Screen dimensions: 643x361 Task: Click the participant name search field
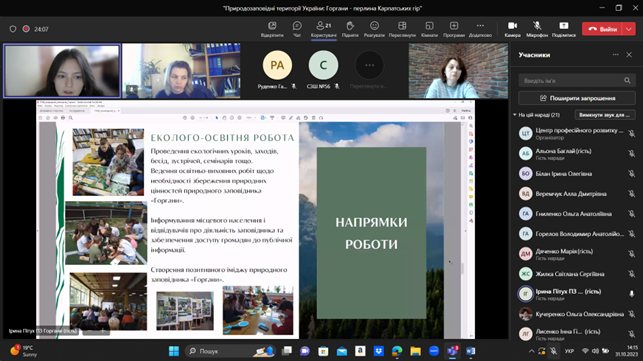coord(577,80)
